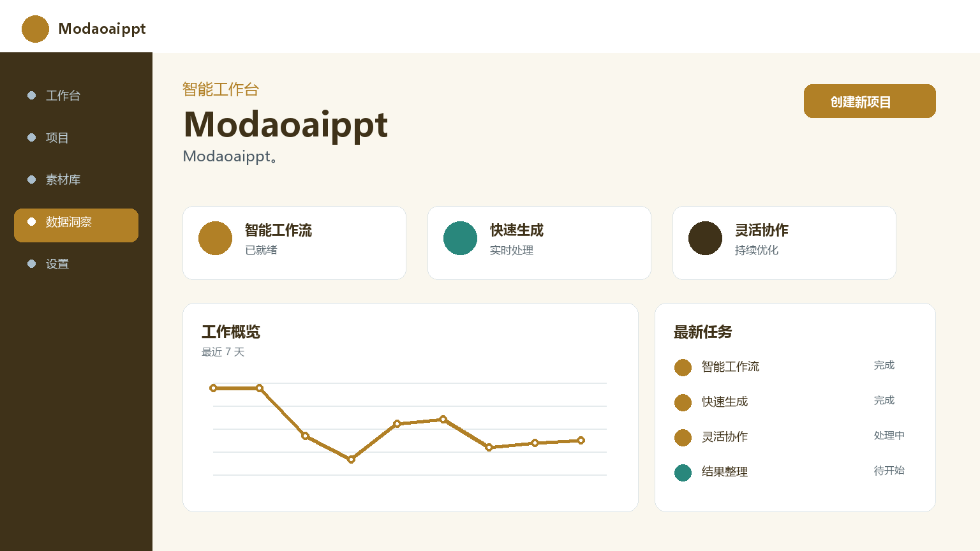Click the status dot beside 智能工作流 task
This screenshot has height=551, width=980.
(x=683, y=367)
